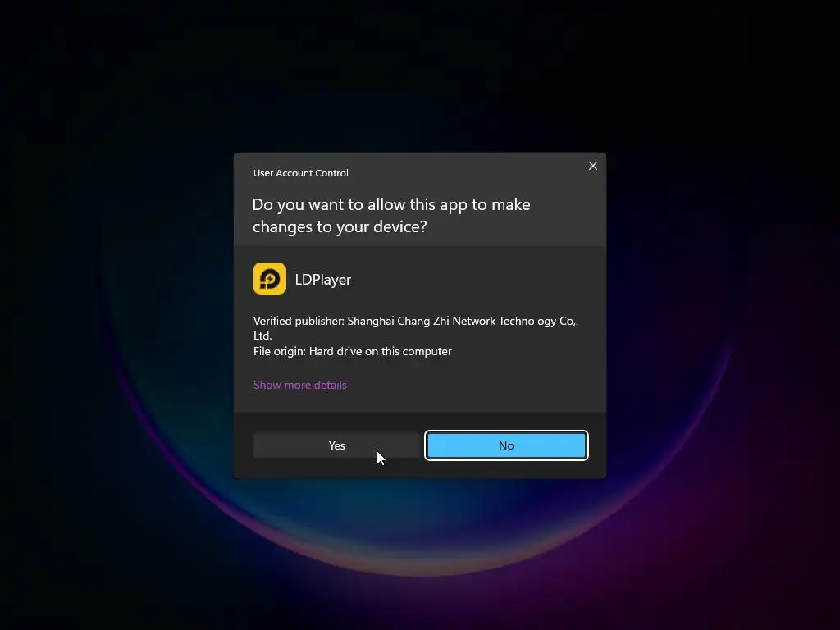Click the Verified publisher line text

416,328
